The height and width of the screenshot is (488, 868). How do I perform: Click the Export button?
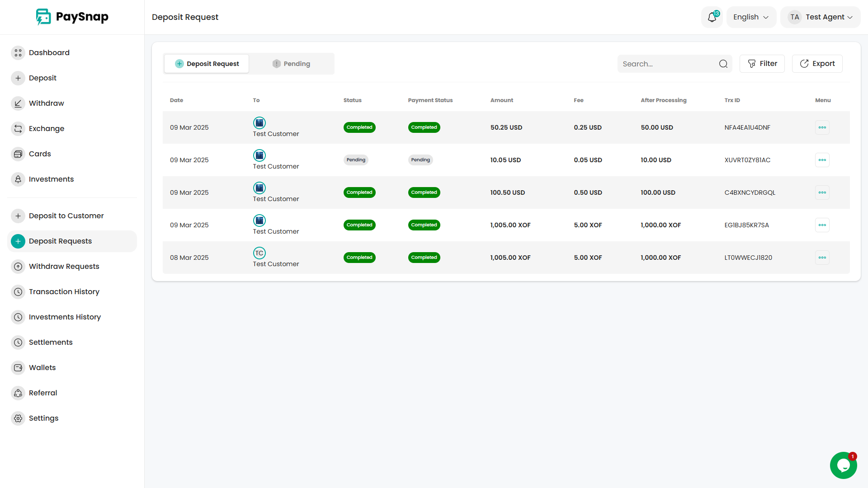(x=817, y=64)
